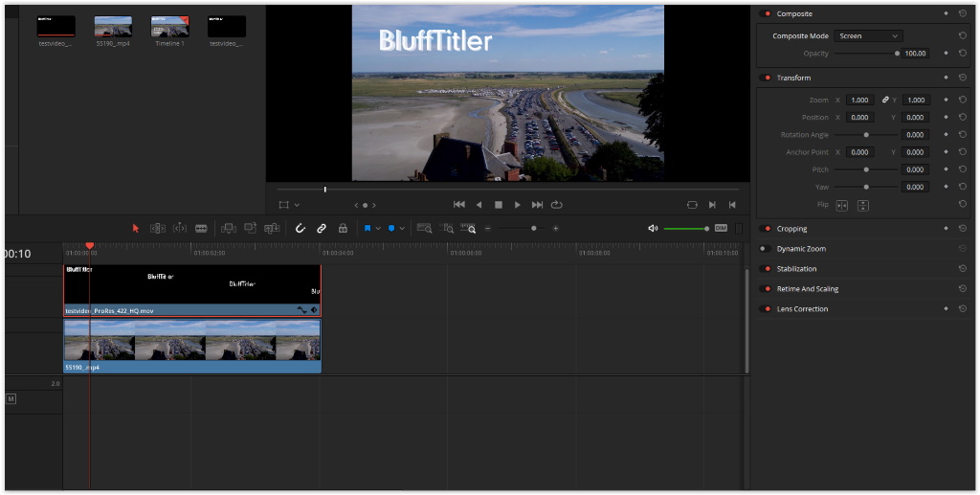Screen dimensions: 980x495
Task: Turn off the Lens Correction toggle
Action: tap(765, 309)
